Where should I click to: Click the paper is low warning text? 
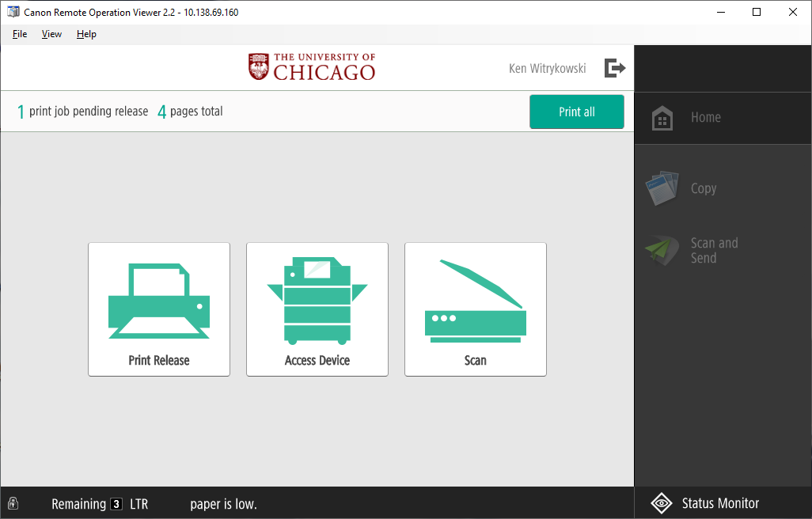pos(222,504)
